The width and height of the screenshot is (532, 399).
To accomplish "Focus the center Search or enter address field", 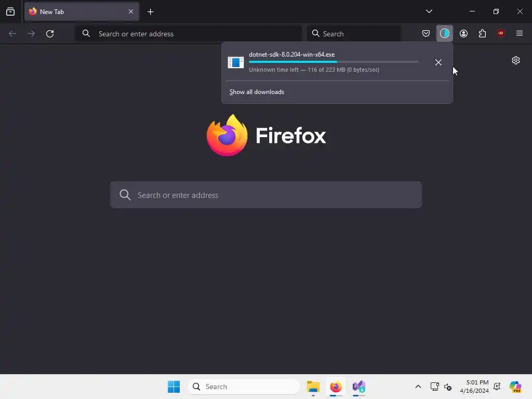I will [x=266, y=195].
